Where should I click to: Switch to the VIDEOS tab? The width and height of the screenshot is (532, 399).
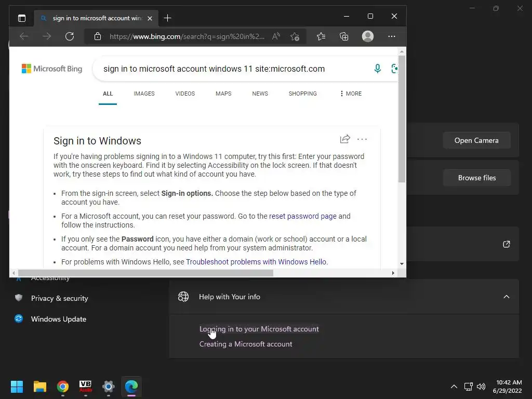click(185, 94)
